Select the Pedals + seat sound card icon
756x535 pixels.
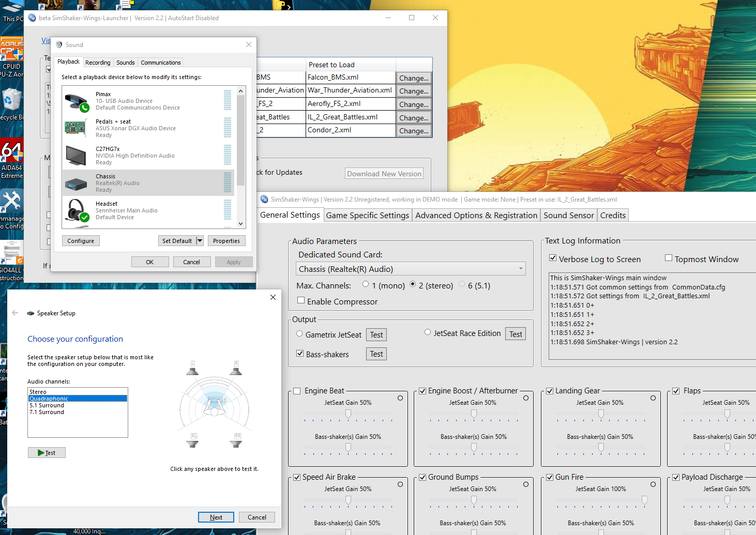pos(75,128)
